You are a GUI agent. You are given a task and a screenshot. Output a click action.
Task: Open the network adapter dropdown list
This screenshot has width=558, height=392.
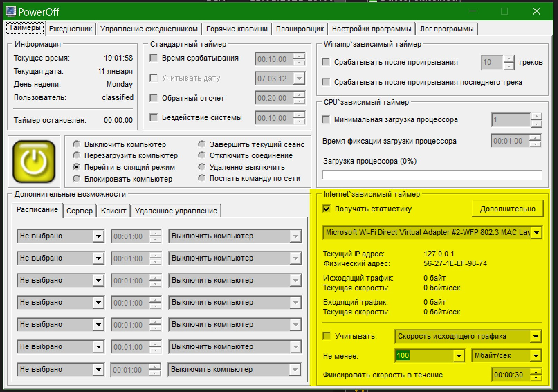[x=537, y=233]
